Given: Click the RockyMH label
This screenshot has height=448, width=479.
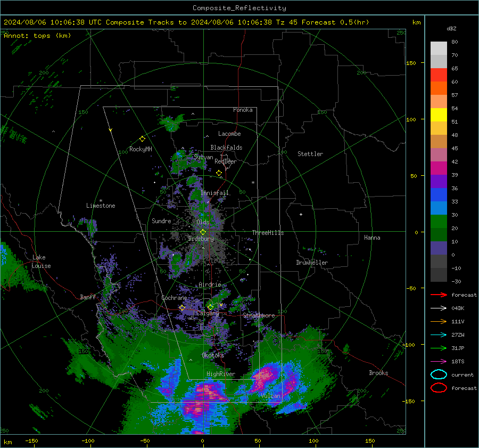Looking at the screenshot, I should coord(141,149).
